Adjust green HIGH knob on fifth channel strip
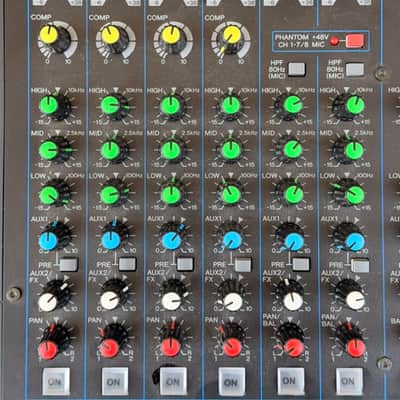Screen dimensions: 400x400 (x=293, y=105)
